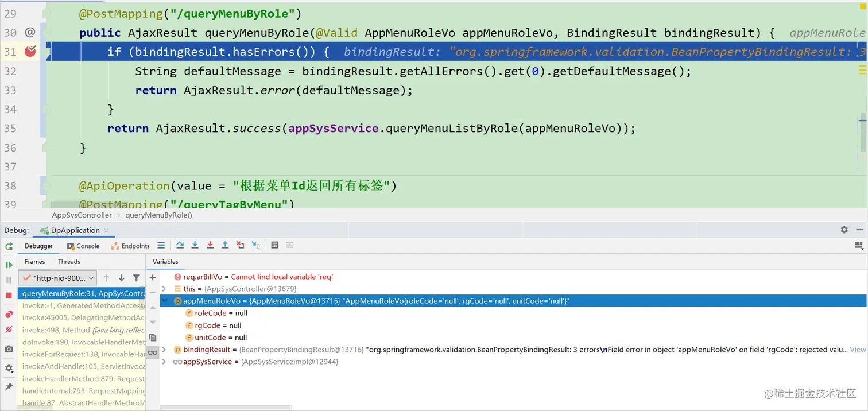Click the View link for bindingResult
Screen dimensions: 868x411
[858, 350]
